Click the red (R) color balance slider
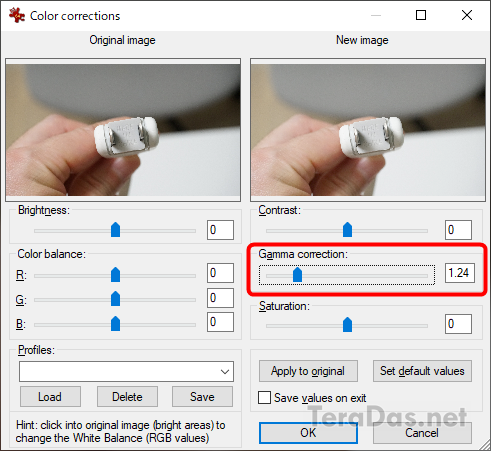This screenshot has height=451, width=491. 115,275
